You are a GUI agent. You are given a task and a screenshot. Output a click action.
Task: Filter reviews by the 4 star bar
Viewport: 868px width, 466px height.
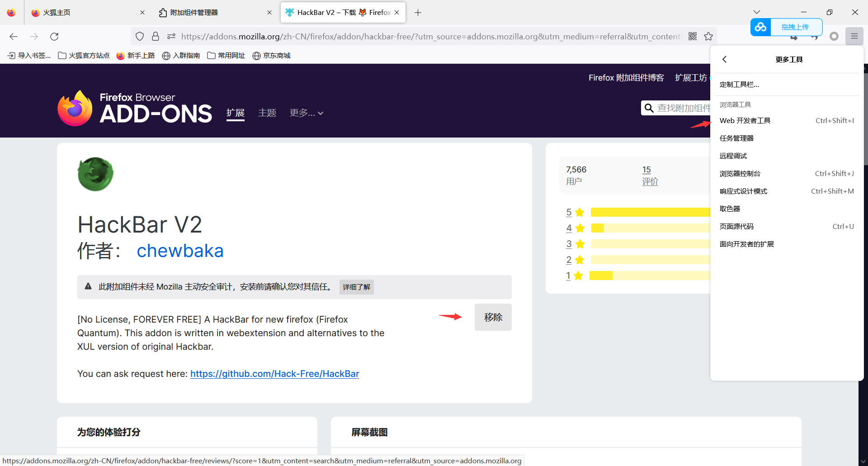(650, 228)
